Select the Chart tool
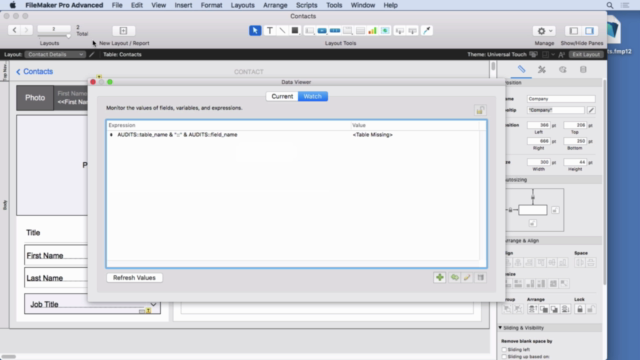This screenshot has width=640, height=360. [372, 31]
